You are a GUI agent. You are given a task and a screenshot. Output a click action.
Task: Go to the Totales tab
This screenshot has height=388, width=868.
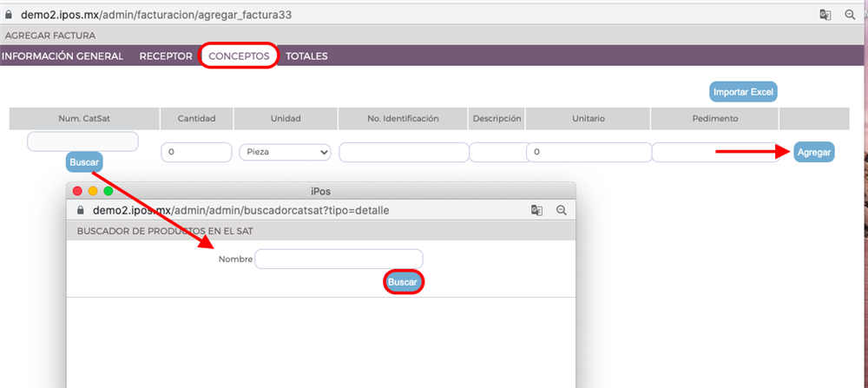click(x=306, y=56)
